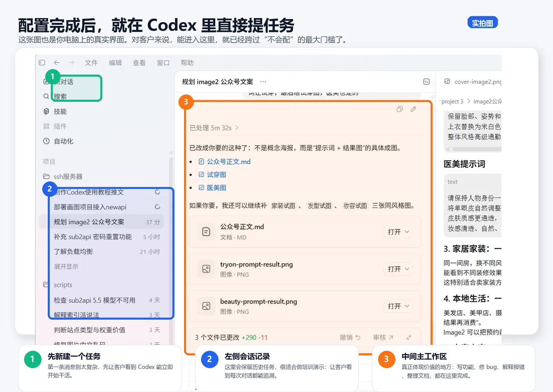This screenshot has width=553, height=392.
Task: Go back with the left arrow
Action: [x=56, y=63]
